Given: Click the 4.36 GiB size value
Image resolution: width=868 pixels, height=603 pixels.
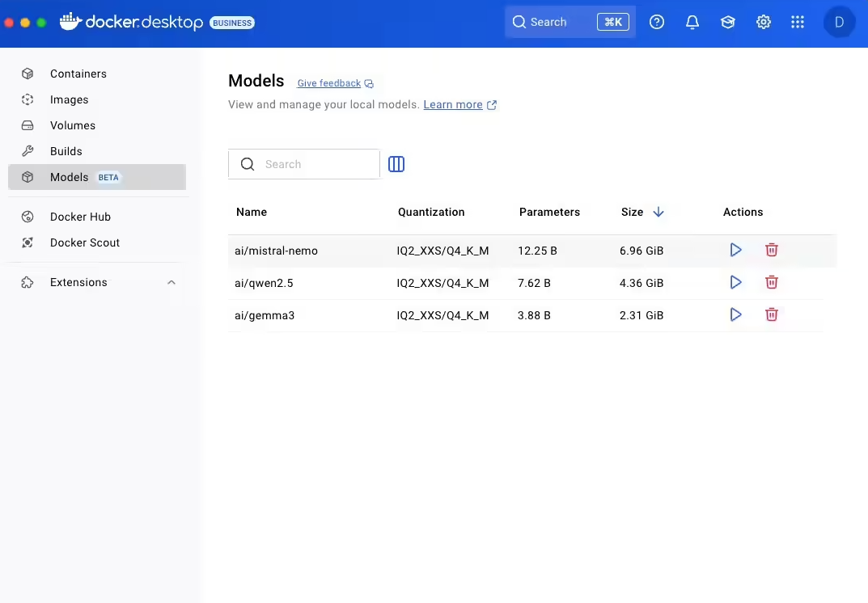Looking at the screenshot, I should (641, 283).
